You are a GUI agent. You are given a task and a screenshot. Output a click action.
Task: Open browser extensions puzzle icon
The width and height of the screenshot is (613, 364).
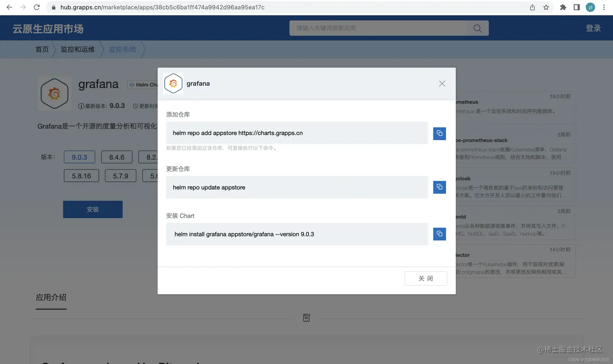tap(563, 7)
